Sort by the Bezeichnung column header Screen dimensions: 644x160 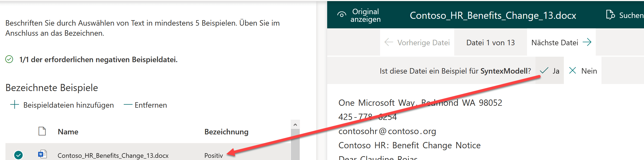[226, 132]
